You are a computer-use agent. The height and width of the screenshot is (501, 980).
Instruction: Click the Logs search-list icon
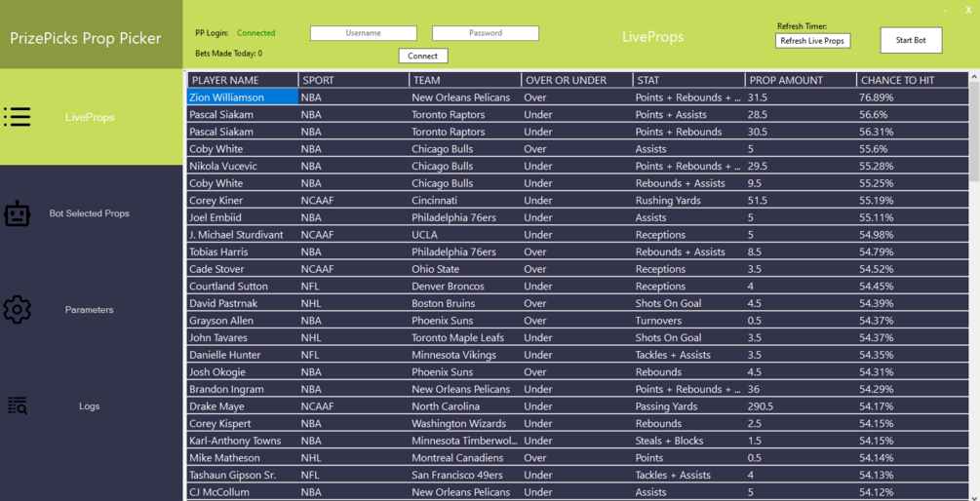tap(17, 406)
